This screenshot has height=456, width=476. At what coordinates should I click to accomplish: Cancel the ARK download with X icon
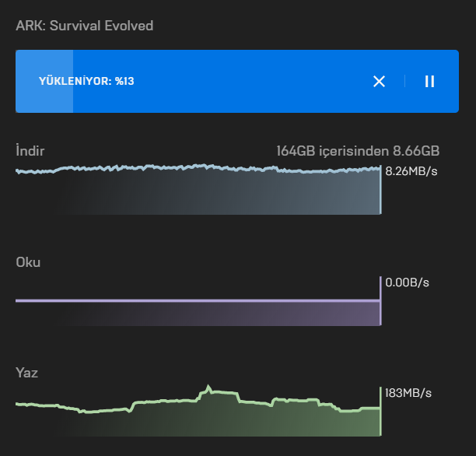(379, 82)
